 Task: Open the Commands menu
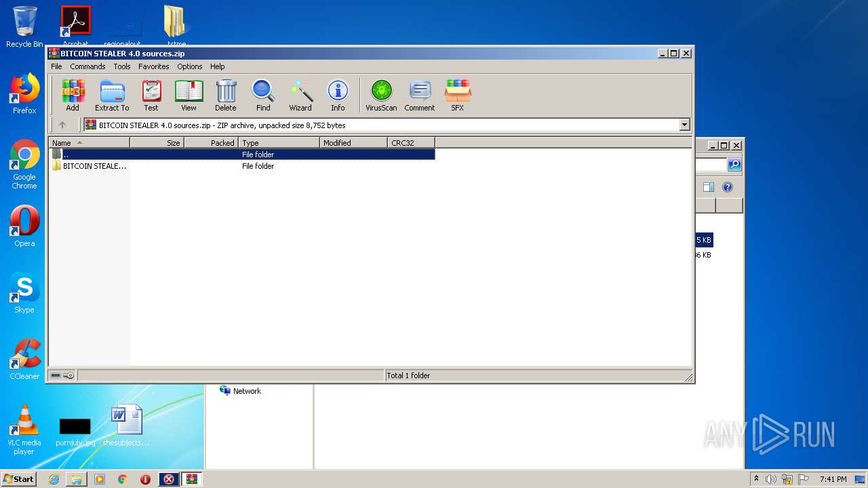87,66
